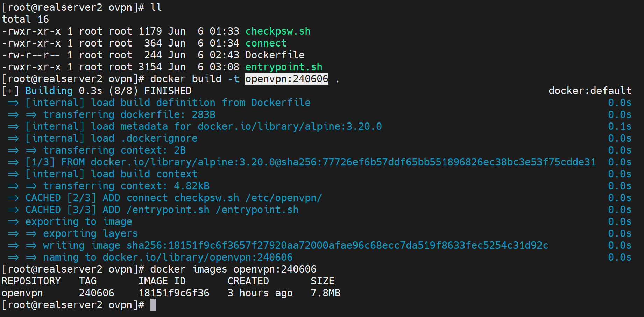Click the green entrypoint.sh filename in the listing
644x317 pixels.
pyautogui.click(x=283, y=67)
